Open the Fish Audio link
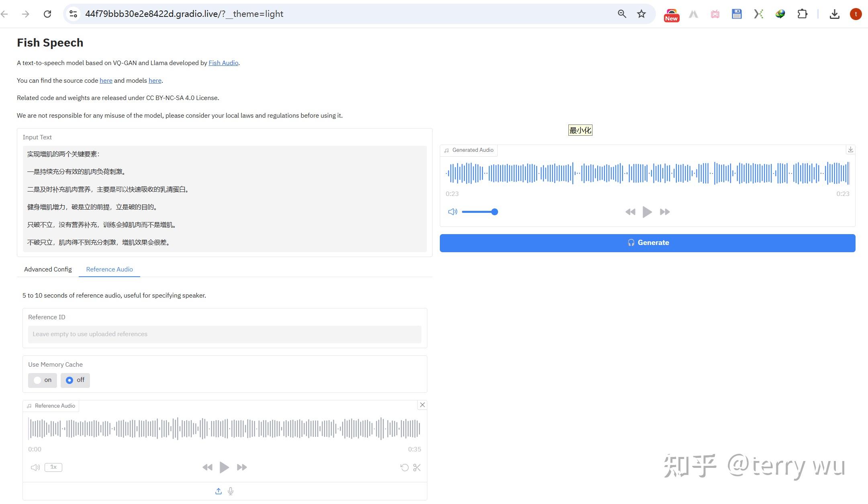 click(x=223, y=63)
